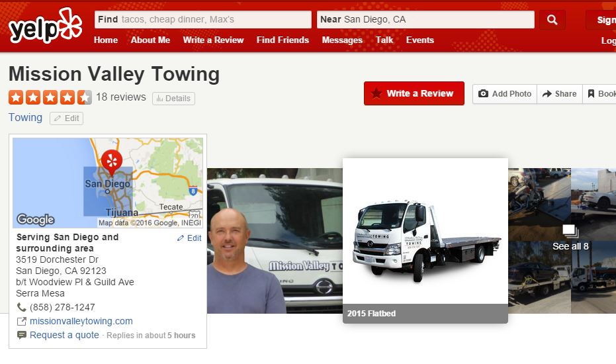616x364 pixels.
Task: Click the magnifying glass search button
Action: click(x=552, y=20)
